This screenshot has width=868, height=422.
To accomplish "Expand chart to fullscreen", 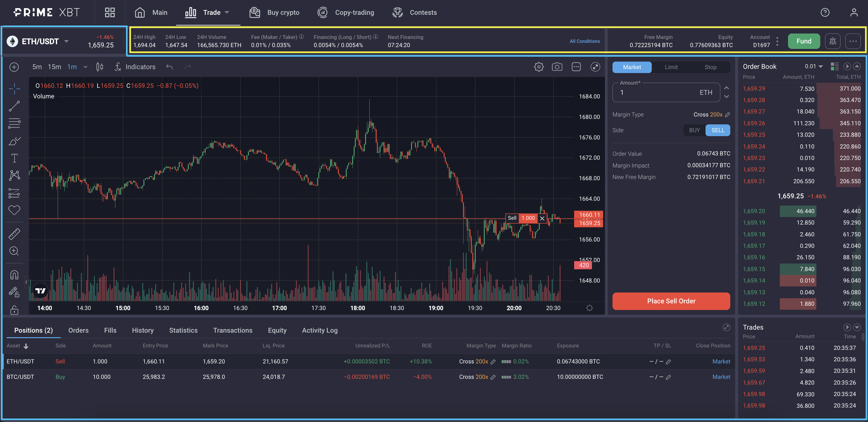I will point(595,67).
